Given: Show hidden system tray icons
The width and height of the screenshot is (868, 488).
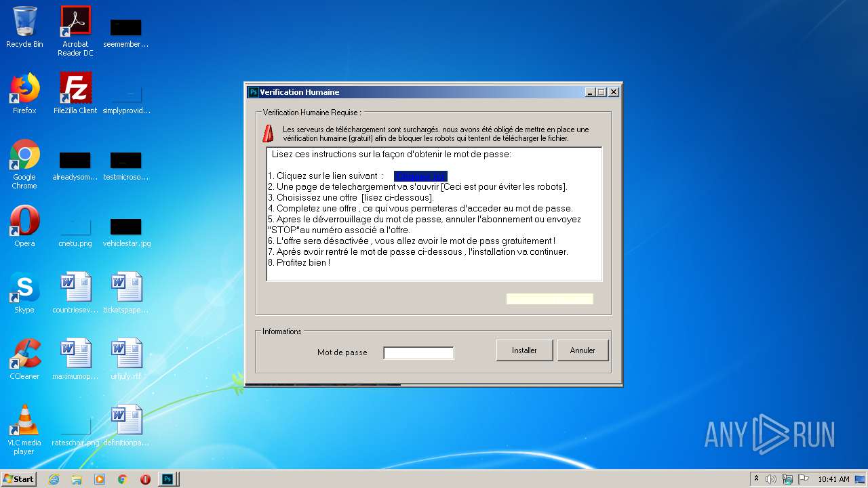Looking at the screenshot, I should 756,479.
